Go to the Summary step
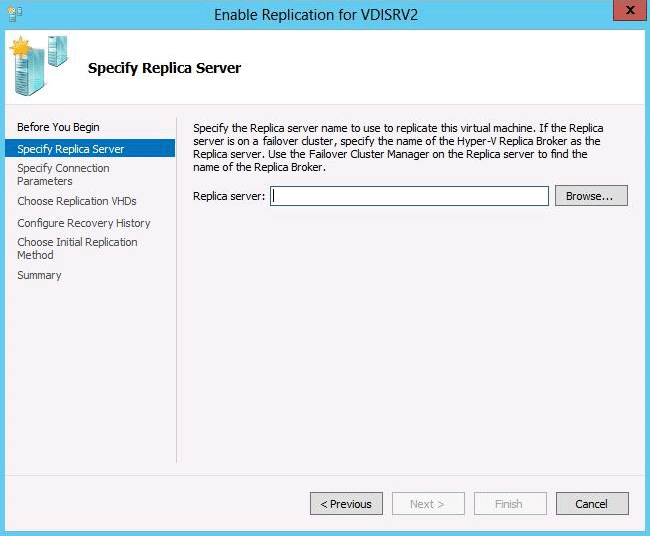 (x=39, y=275)
